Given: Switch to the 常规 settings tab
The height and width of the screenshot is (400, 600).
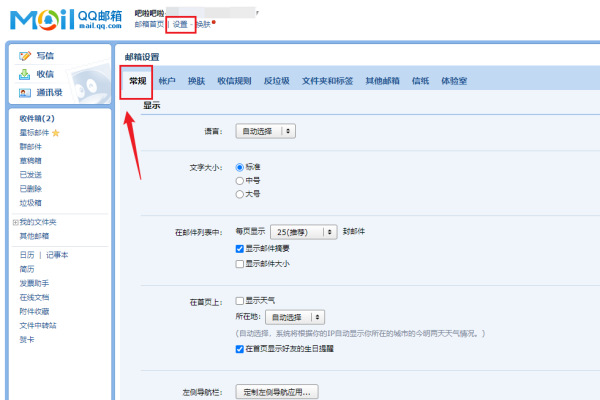Looking at the screenshot, I should pyautogui.click(x=137, y=81).
